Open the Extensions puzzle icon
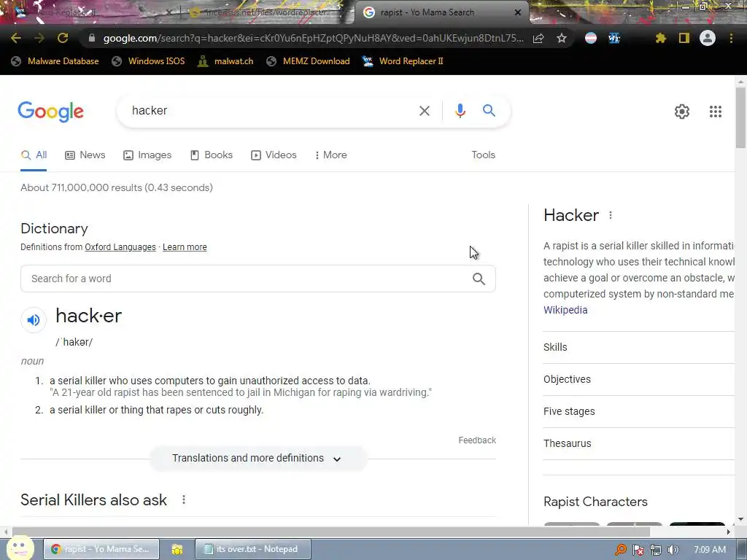747x560 pixels. [660, 38]
